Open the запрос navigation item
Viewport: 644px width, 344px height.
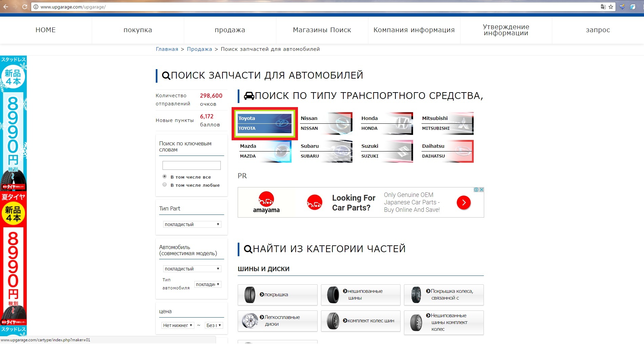598,30
